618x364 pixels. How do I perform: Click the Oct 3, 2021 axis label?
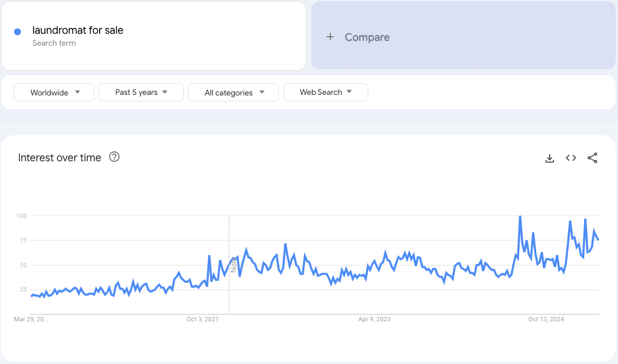pos(203,320)
